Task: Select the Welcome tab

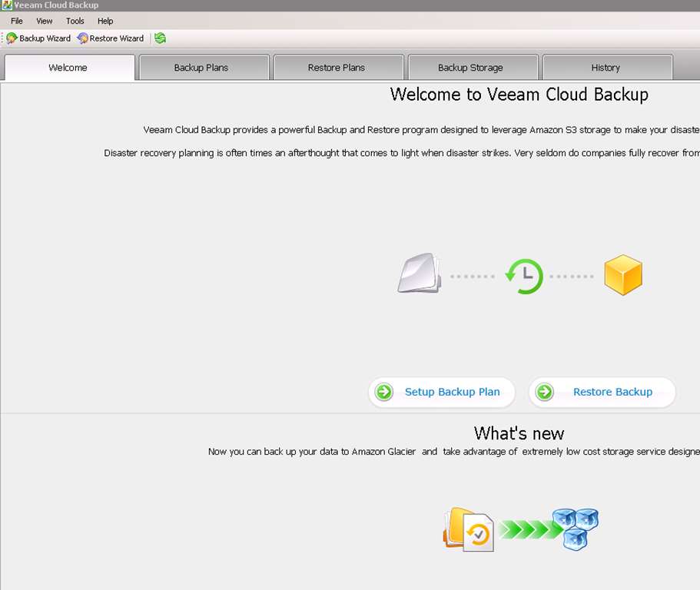Action: (x=68, y=68)
